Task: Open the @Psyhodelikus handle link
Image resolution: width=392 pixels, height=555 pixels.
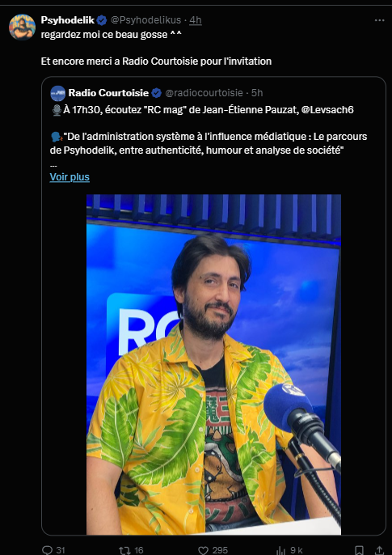Action: (146, 20)
